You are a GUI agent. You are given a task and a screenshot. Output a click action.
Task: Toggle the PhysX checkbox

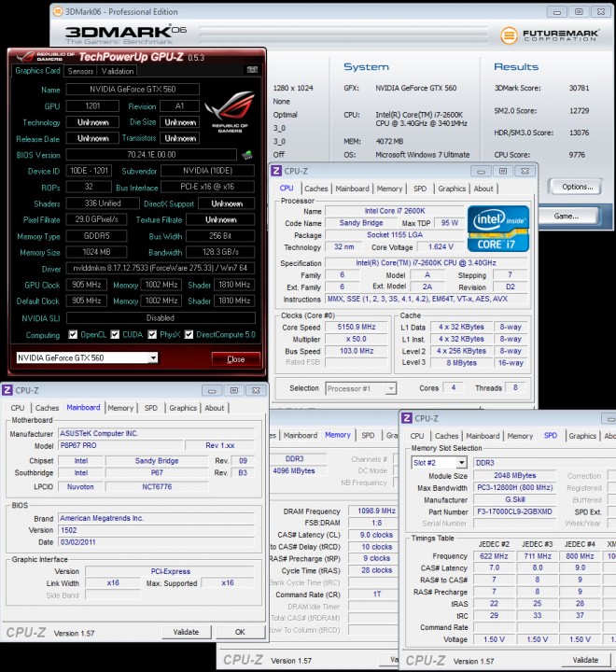pyautogui.click(x=152, y=335)
